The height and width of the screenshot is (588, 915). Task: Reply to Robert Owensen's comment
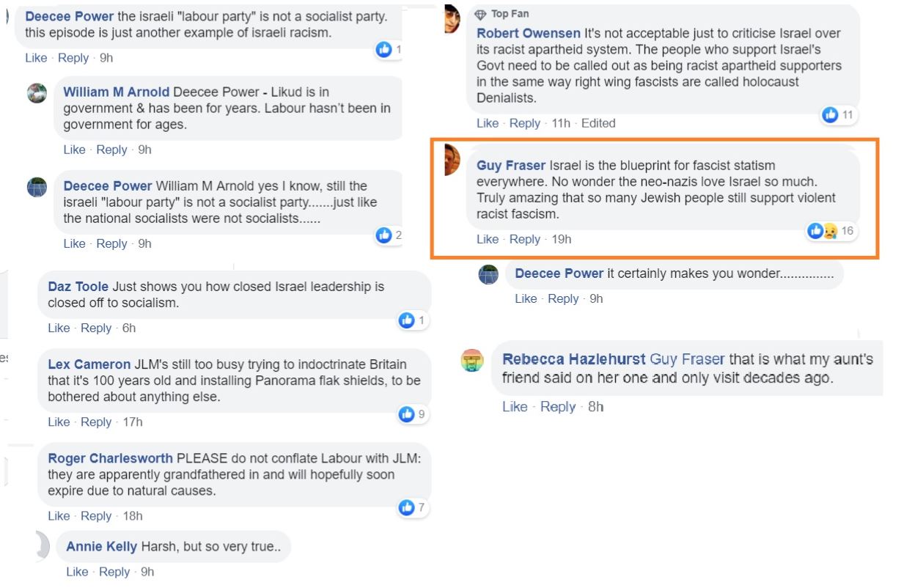point(525,123)
